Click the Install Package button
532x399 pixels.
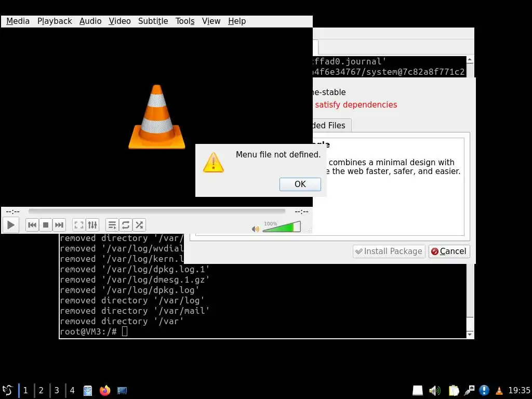(x=389, y=251)
